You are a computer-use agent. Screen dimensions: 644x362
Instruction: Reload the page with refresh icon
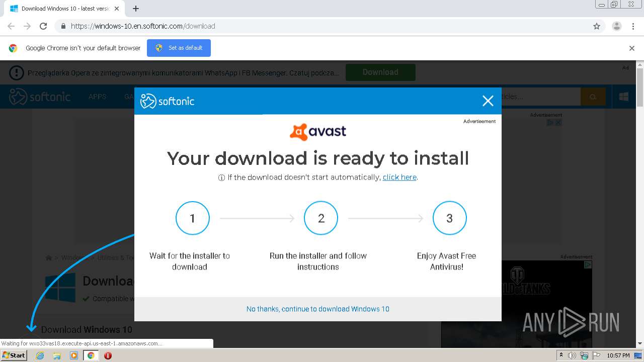point(43,26)
